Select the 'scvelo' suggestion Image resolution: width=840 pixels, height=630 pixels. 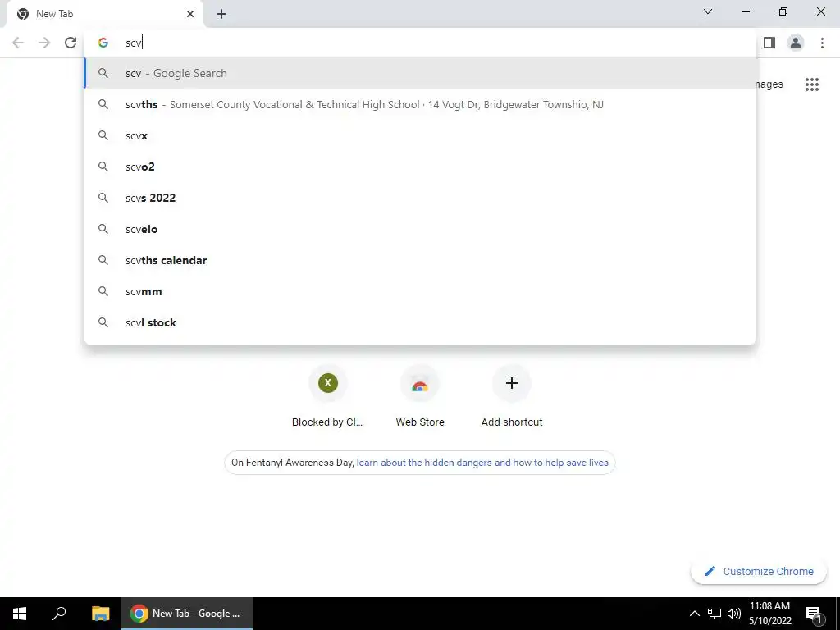coord(420,229)
